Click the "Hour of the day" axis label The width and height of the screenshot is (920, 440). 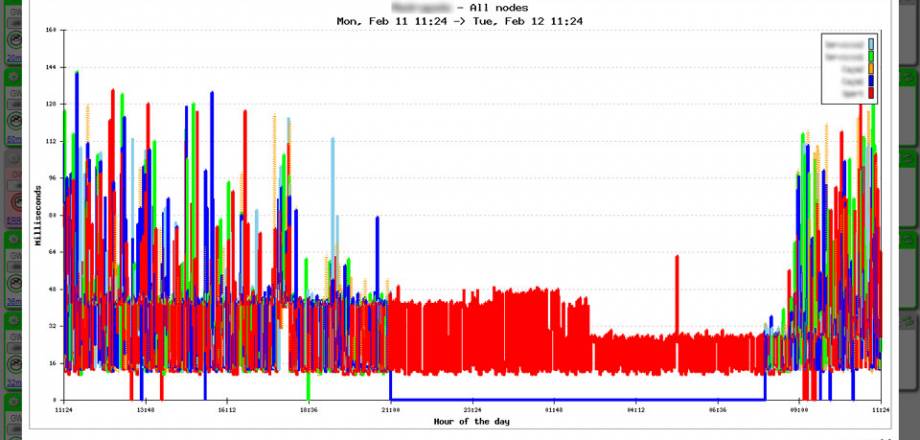[472, 421]
